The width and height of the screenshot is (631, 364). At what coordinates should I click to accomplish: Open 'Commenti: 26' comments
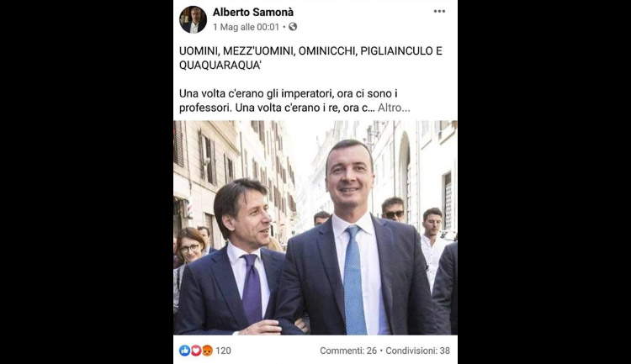[x=348, y=351]
